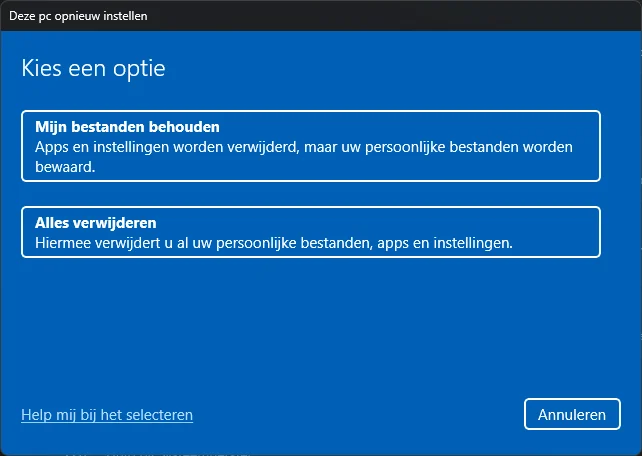Choose the "Mijn bestanden behouden" option

311,146
